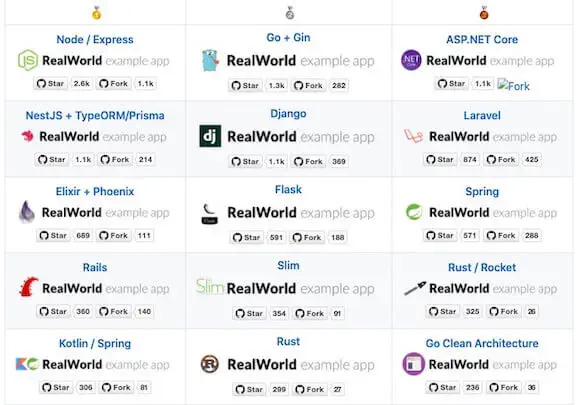Open the Go + Gin link
The image size is (585, 405).
pos(288,38)
